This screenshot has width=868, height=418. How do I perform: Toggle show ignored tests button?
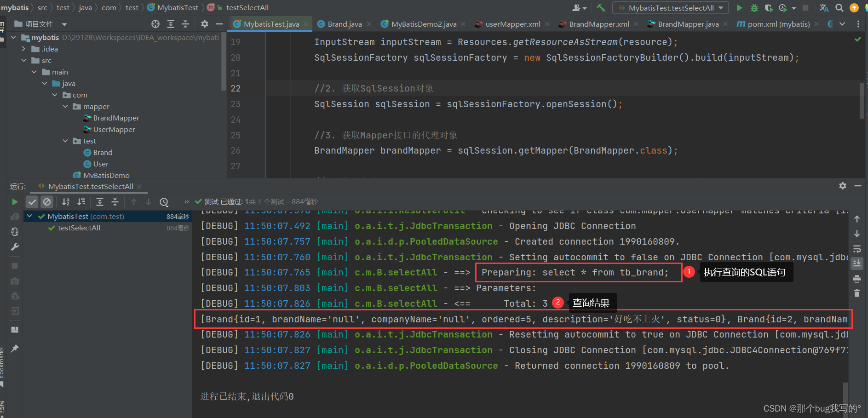click(x=47, y=202)
